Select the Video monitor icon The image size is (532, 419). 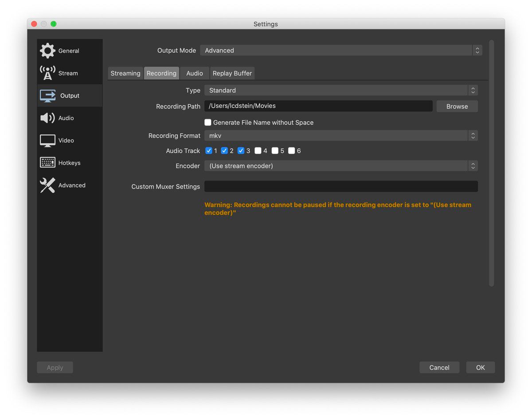(47, 140)
